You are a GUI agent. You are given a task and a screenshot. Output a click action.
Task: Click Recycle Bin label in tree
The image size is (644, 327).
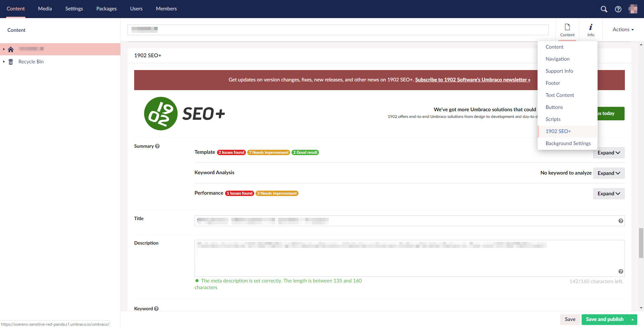pyautogui.click(x=31, y=62)
